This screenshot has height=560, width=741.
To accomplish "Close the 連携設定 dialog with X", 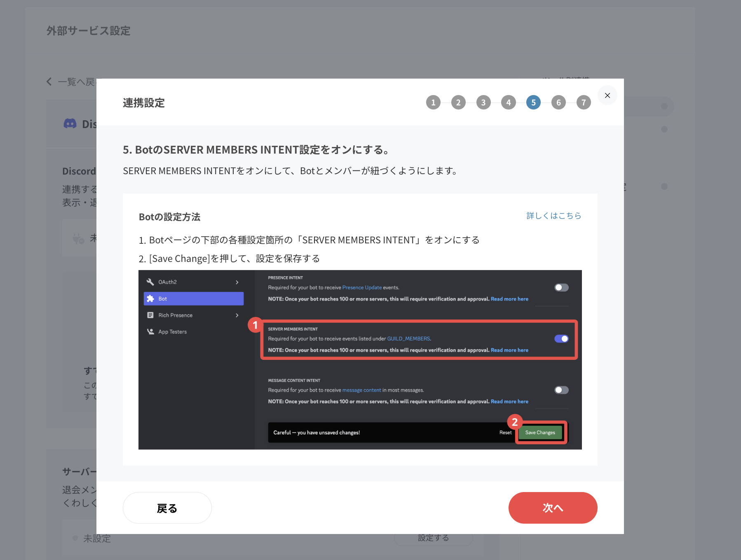I will (607, 96).
